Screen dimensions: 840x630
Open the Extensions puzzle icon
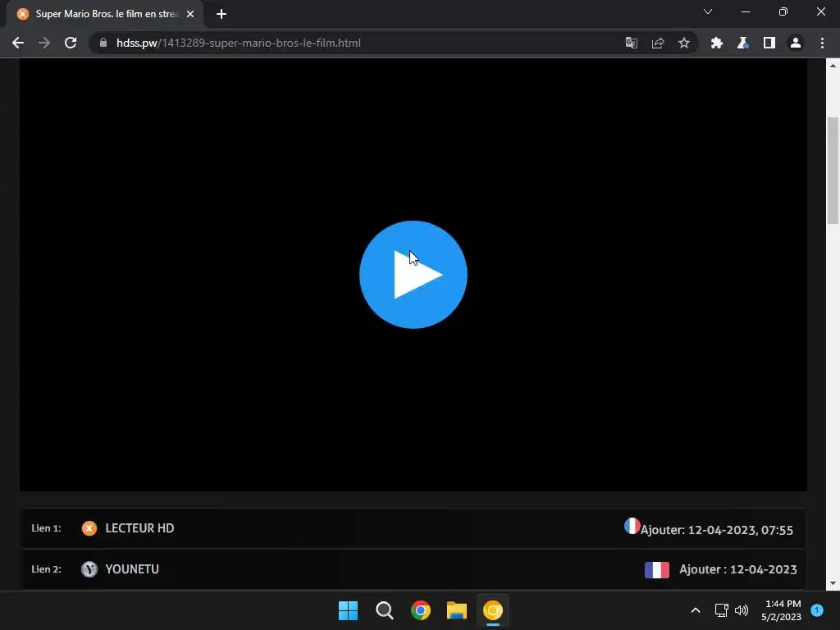[717, 43]
